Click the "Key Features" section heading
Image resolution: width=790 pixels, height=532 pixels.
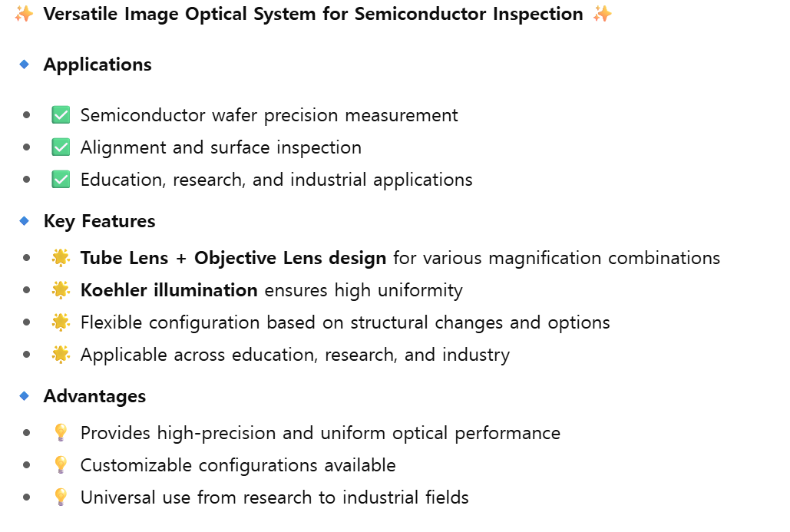tap(99, 221)
